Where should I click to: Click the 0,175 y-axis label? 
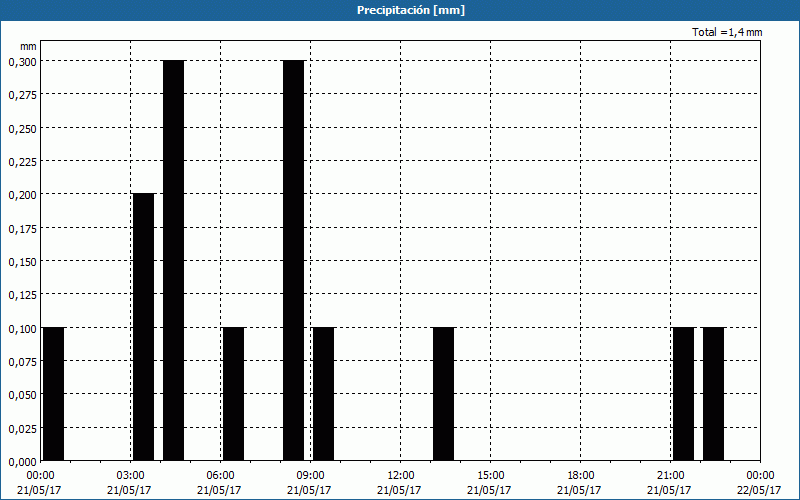22,229
